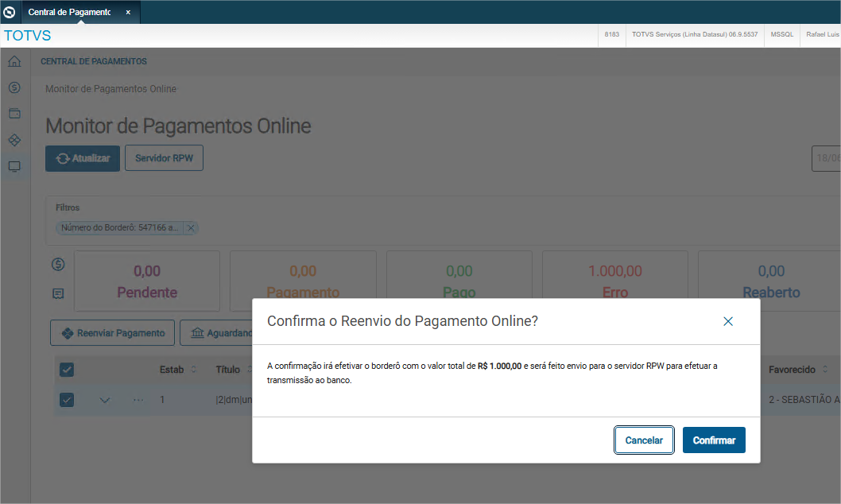This screenshot has height=504, width=841.
Task: Select the wallet icon in the sidebar
Action: [x=14, y=114]
